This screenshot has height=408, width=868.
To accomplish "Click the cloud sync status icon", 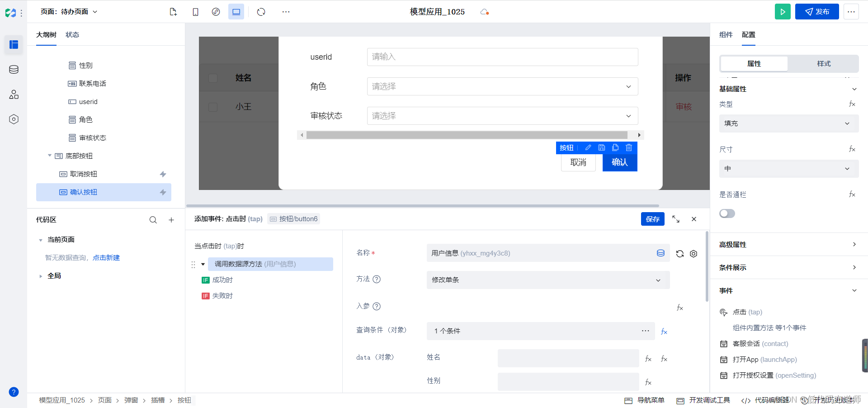I will [x=484, y=12].
